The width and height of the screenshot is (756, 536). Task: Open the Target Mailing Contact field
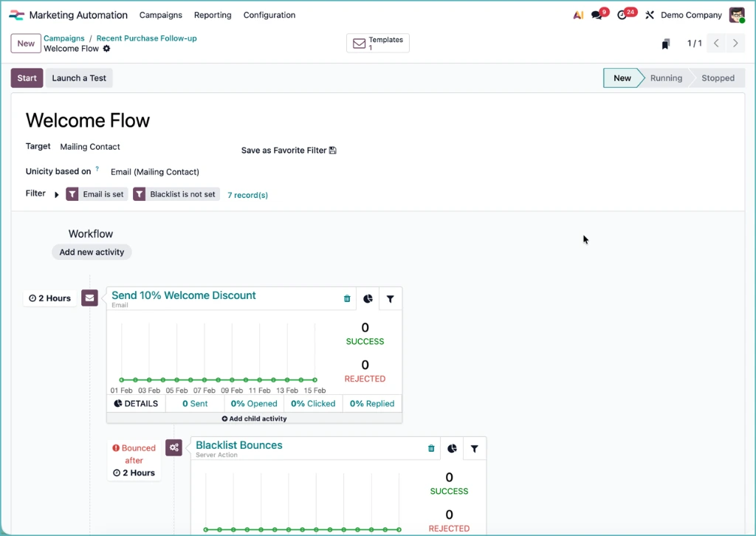tap(90, 146)
